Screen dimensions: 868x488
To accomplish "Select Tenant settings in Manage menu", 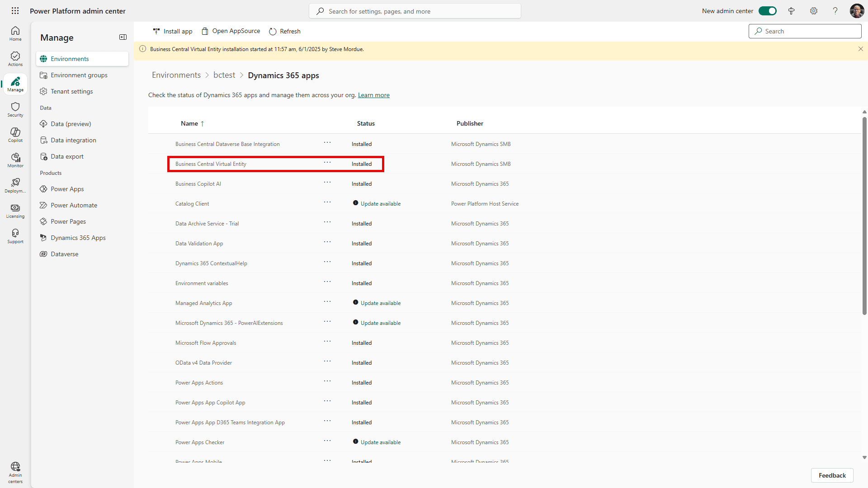I will pos(72,91).
